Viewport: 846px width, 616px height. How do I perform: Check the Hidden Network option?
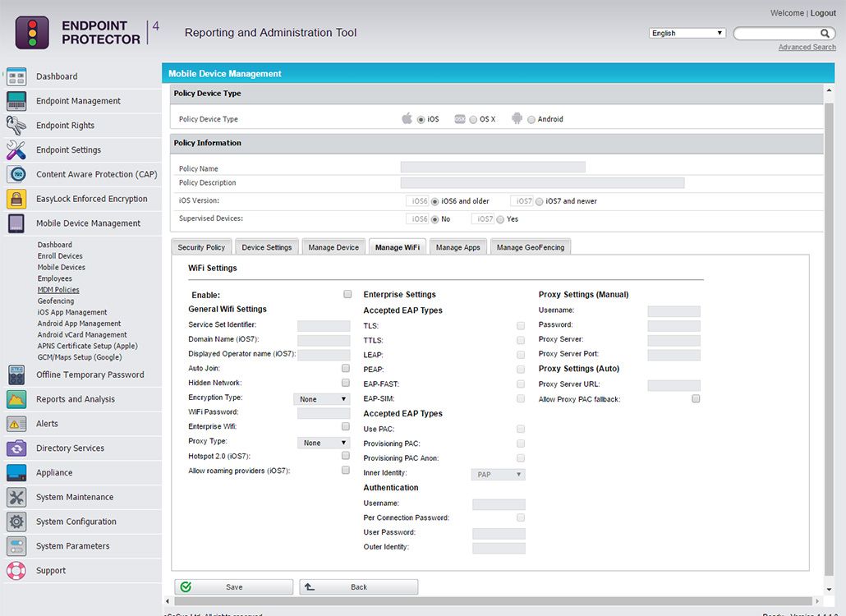(x=345, y=383)
